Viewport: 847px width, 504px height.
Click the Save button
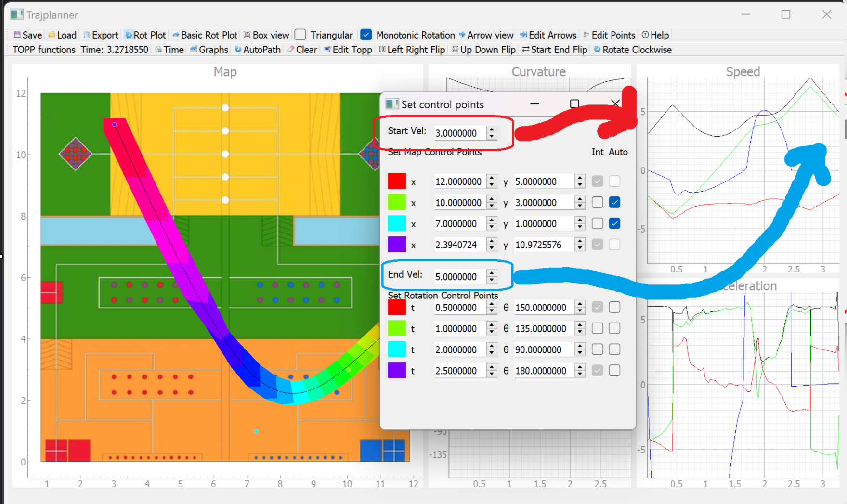[26, 35]
